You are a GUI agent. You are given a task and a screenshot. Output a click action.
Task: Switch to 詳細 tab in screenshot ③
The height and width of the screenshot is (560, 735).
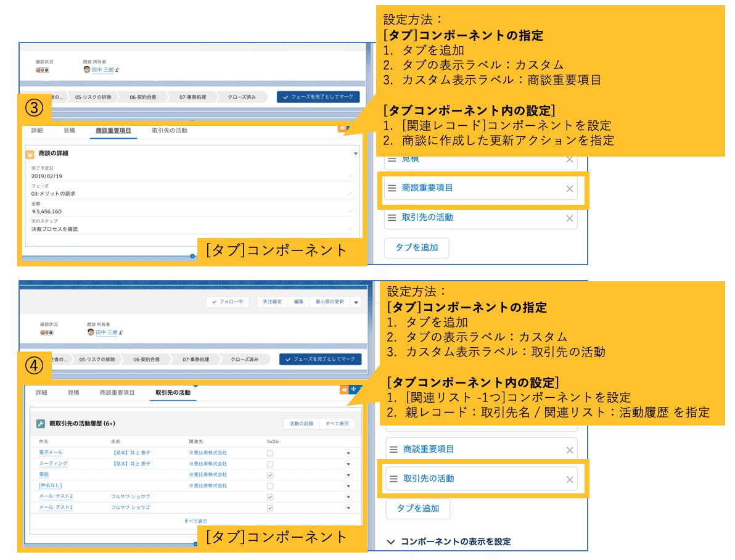(37, 131)
